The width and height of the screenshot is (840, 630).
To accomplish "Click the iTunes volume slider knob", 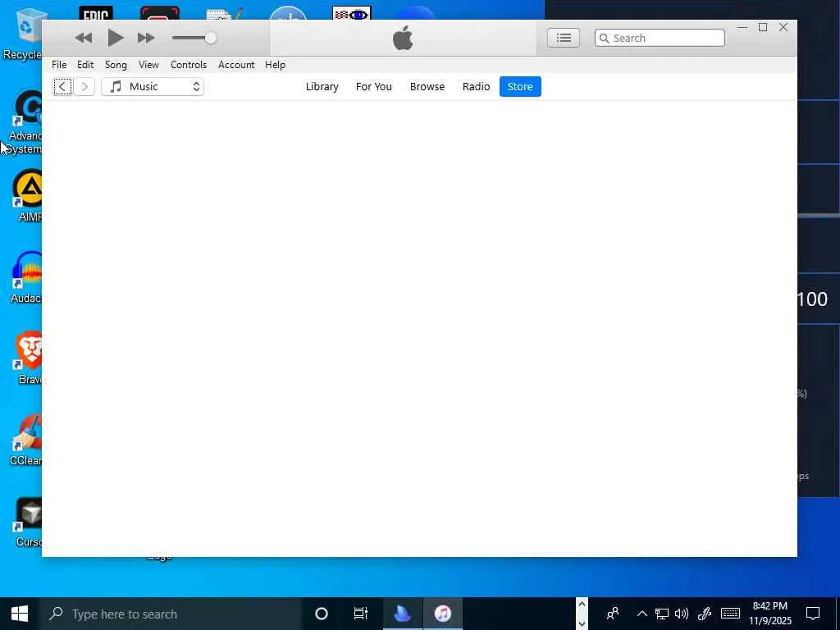I will pyautogui.click(x=211, y=38).
